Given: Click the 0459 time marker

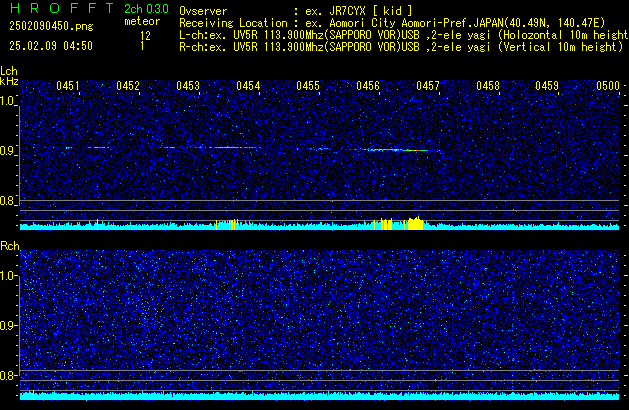Looking at the screenshot, I should [x=547, y=86].
